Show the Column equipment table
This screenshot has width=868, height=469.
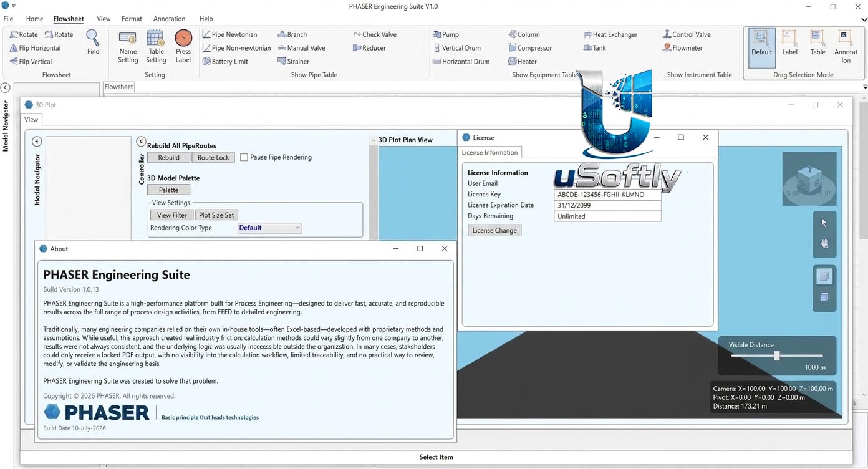click(x=524, y=34)
